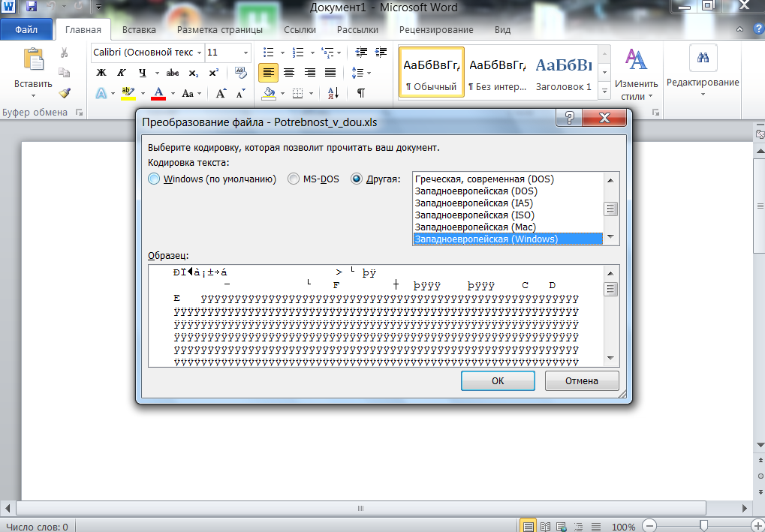Click the sort (А-Я) icon
Image resolution: width=765 pixels, height=532 pixels.
333,93
